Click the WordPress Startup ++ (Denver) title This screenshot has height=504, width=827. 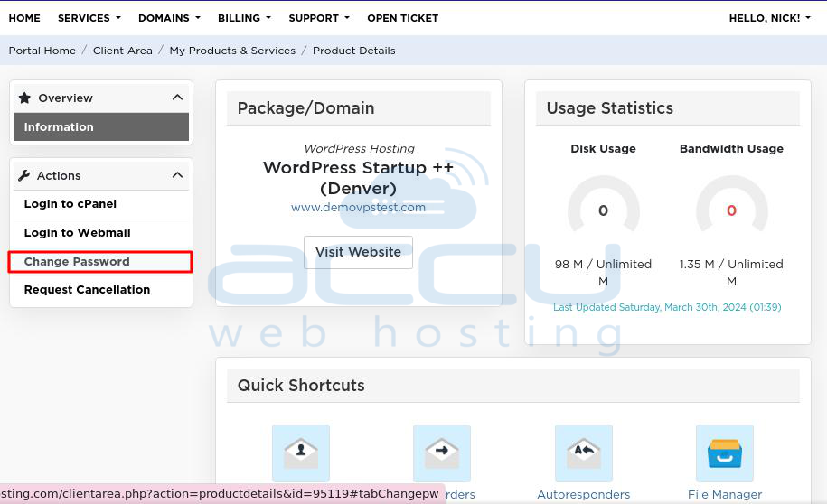pyautogui.click(x=358, y=178)
